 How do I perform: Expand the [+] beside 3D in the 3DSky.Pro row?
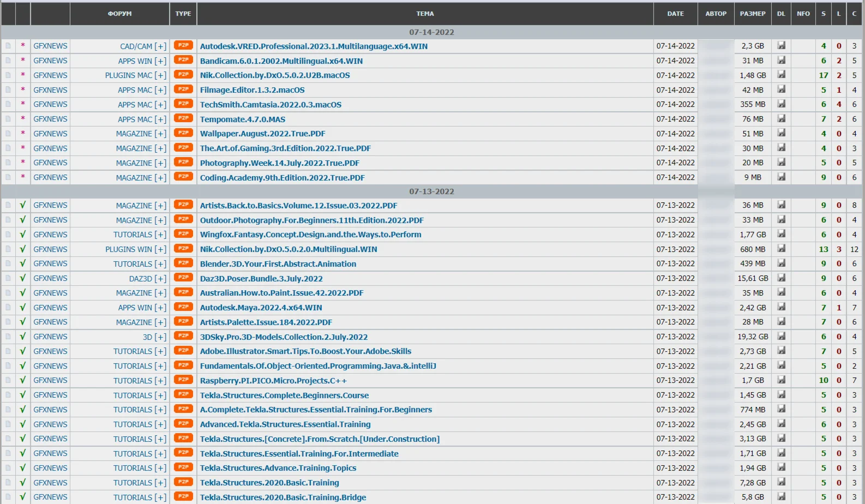click(160, 337)
